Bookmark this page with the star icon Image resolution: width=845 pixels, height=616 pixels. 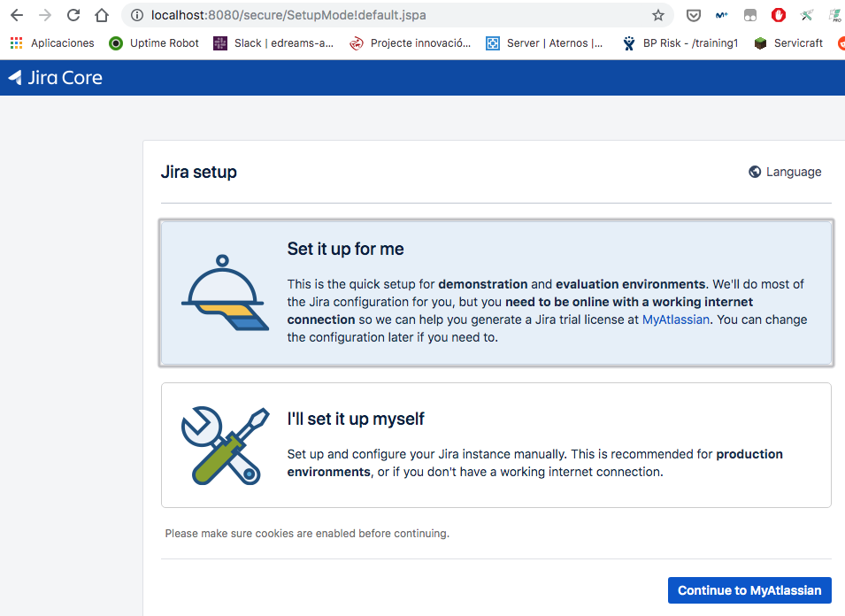658,14
